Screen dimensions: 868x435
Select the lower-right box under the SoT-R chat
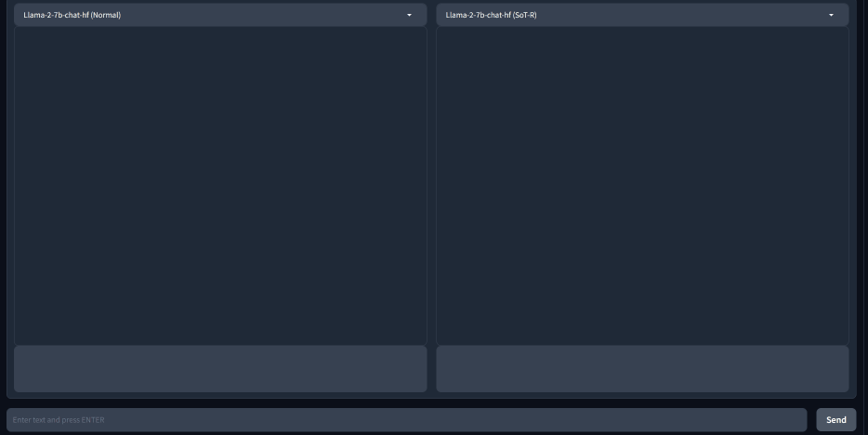(x=642, y=369)
